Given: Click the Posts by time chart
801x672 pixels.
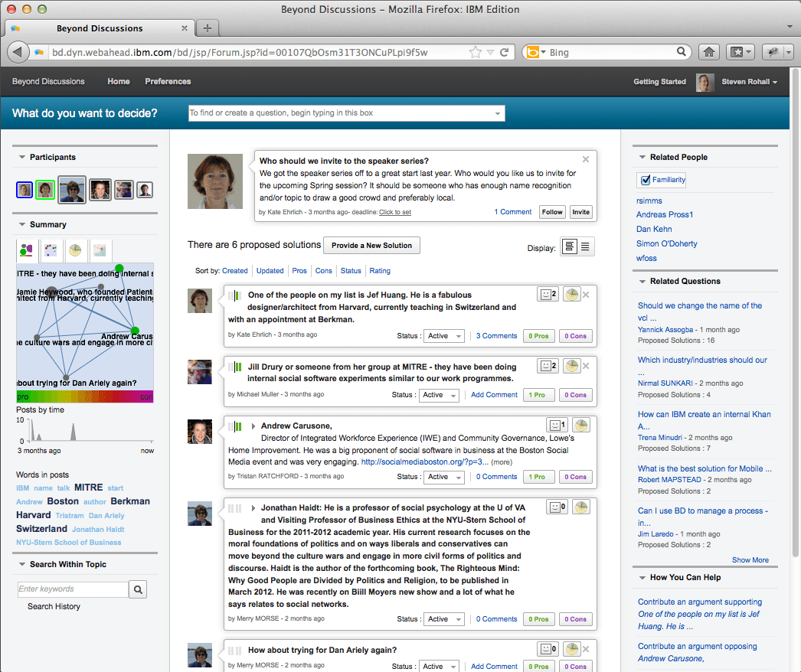Looking at the screenshot, I should (x=85, y=430).
